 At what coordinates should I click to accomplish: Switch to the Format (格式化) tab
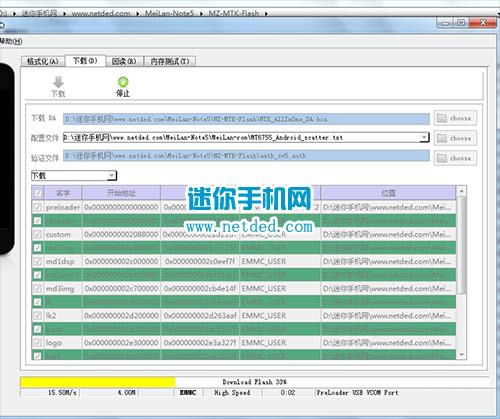tap(43, 61)
